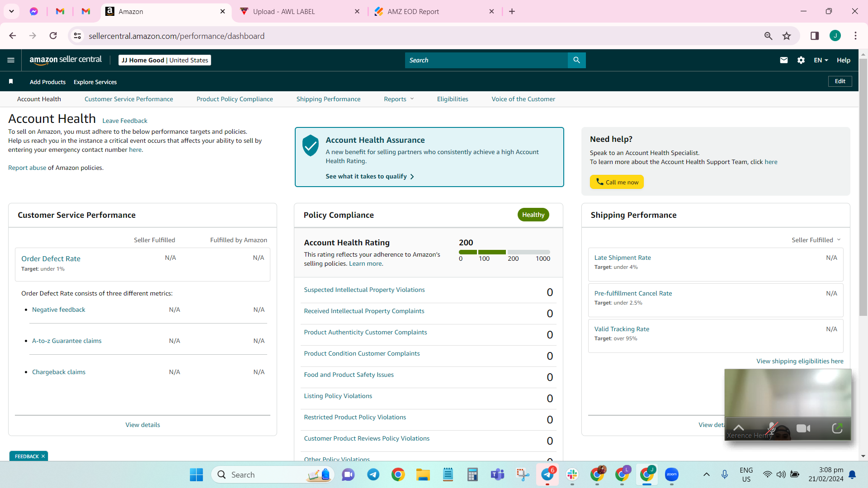868x488 pixels.
Task: Open the Product Policy Compliance tab
Action: pos(235,99)
